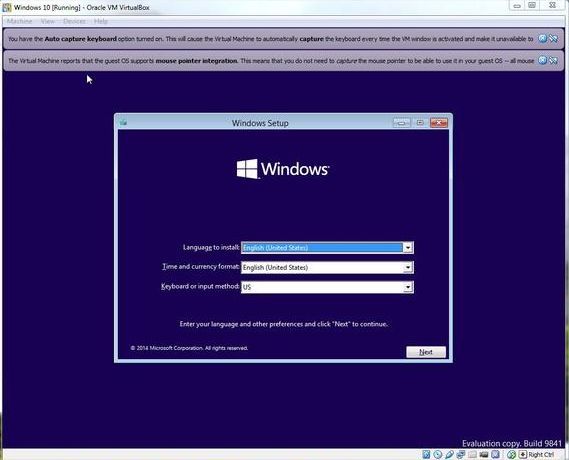Open the View menu

click(48, 21)
